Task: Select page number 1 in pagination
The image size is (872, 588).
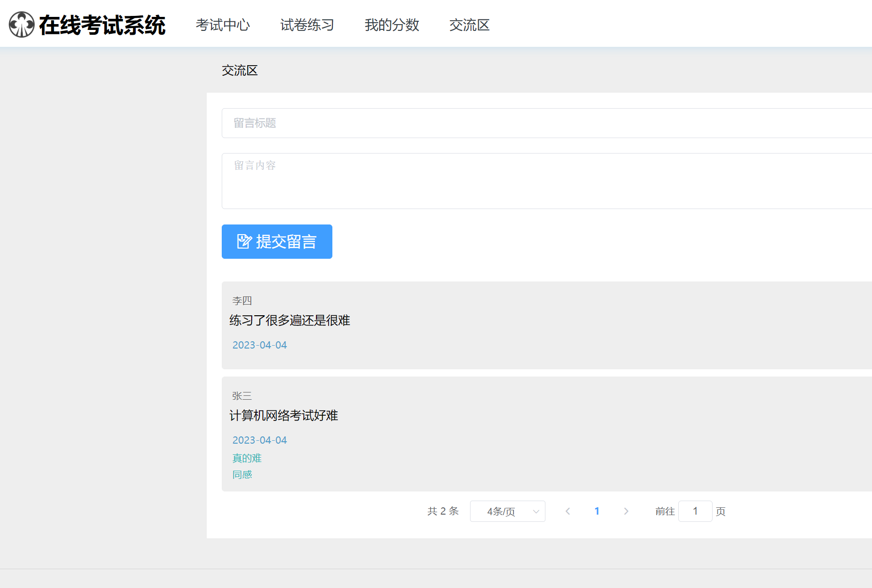Action: (x=597, y=511)
